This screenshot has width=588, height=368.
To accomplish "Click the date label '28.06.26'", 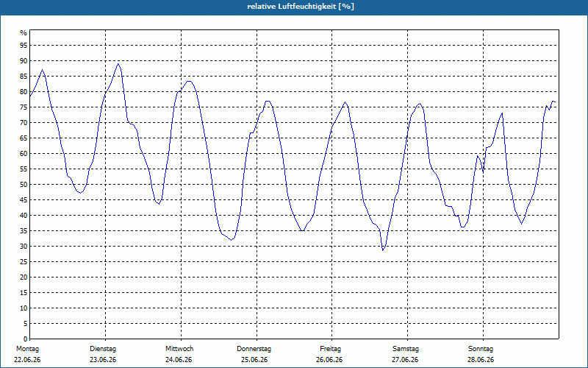I will coord(481,360).
